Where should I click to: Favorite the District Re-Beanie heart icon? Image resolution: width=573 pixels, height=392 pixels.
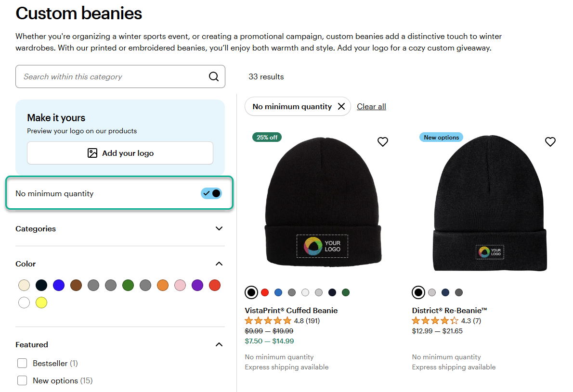click(x=550, y=141)
